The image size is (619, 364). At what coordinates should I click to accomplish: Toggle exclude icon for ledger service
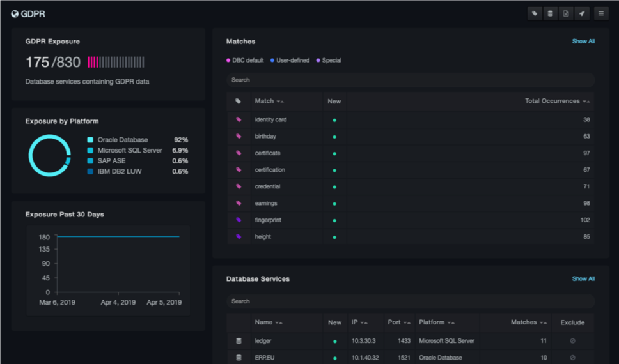[572, 341]
